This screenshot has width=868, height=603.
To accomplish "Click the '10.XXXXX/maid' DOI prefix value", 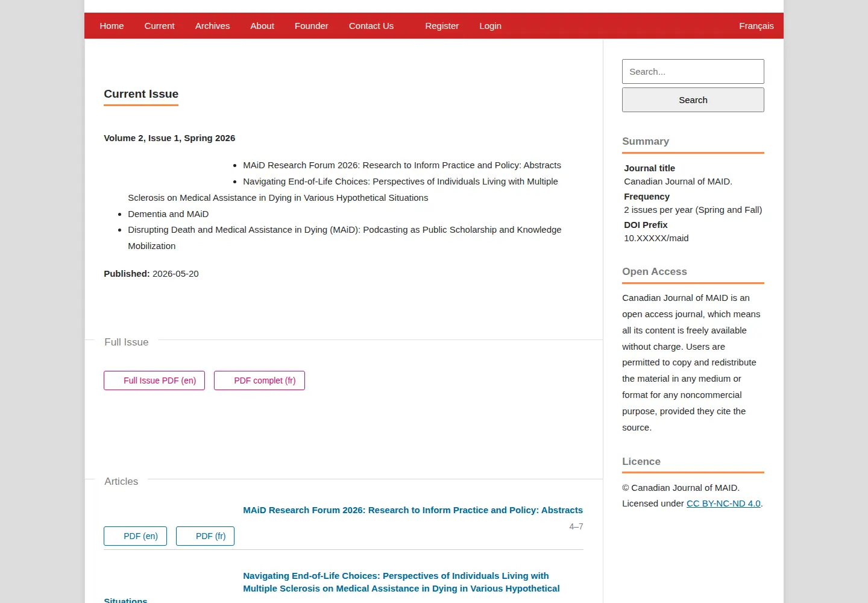I will (x=656, y=238).
